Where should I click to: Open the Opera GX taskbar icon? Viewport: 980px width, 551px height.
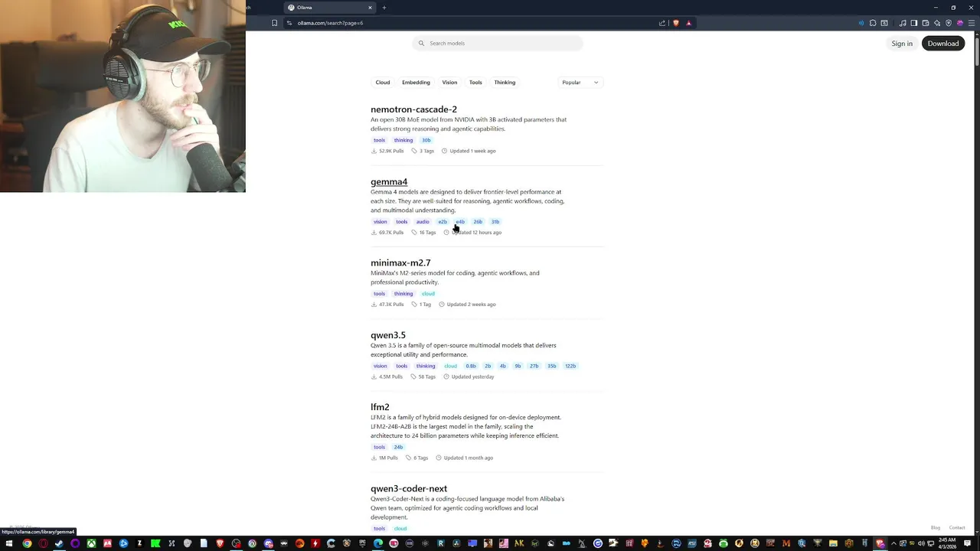click(43, 543)
